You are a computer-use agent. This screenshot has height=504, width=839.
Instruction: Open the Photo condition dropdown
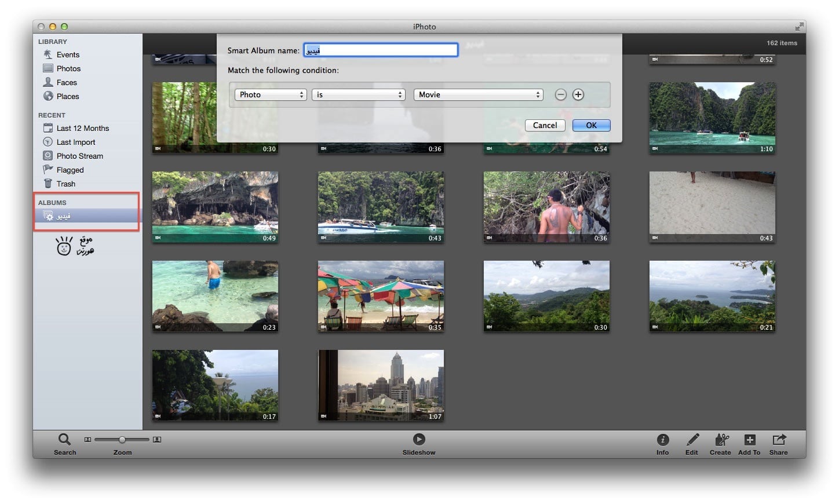pos(271,94)
